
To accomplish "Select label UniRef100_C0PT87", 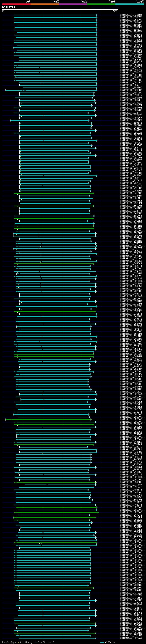I will [x=131, y=55].
